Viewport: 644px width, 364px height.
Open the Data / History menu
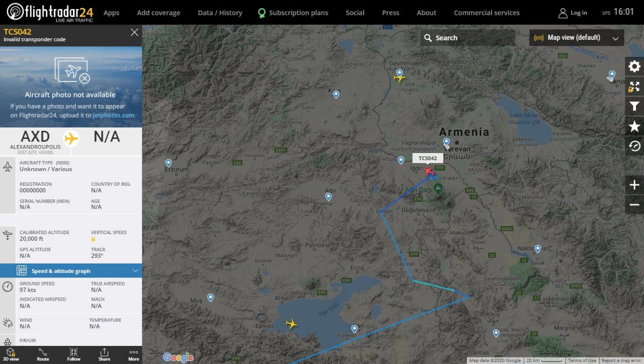coord(220,13)
